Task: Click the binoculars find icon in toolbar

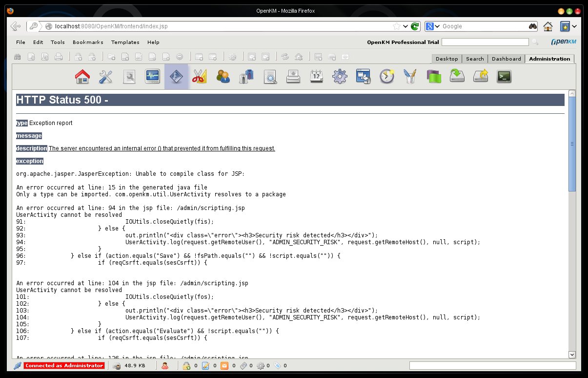Action: (533, 26)
